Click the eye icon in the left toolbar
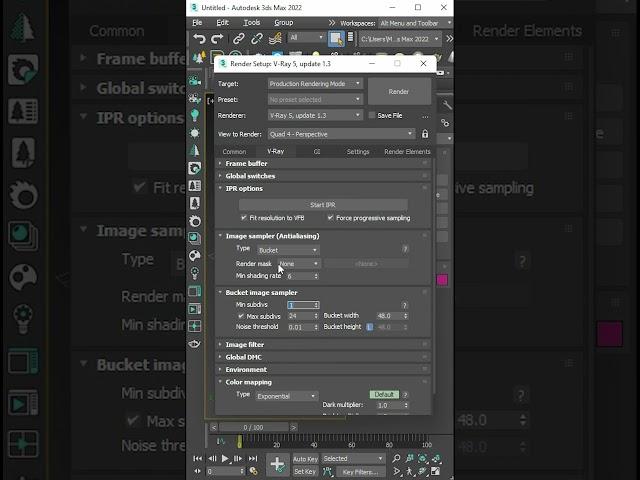Viewport: 640px width, 480px height. 195,344
